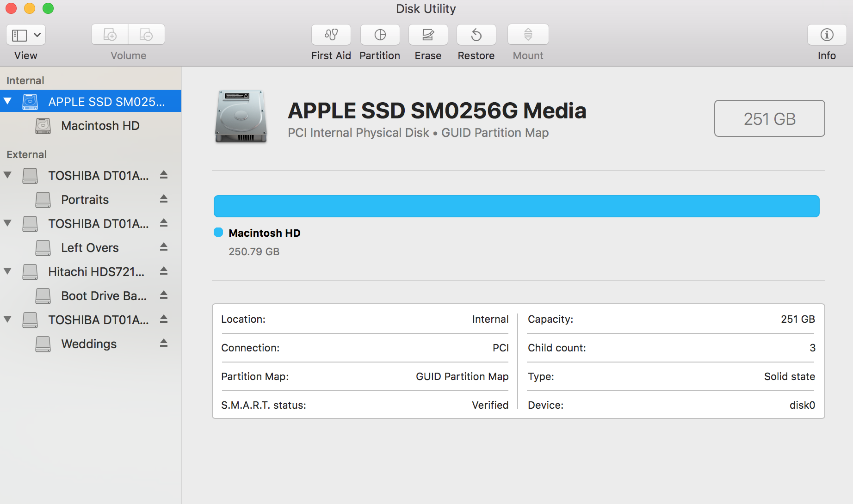The height and width of the screenshot is (504, 853).
Task: Select the Left Overs volume
Action: pos(90,248)
